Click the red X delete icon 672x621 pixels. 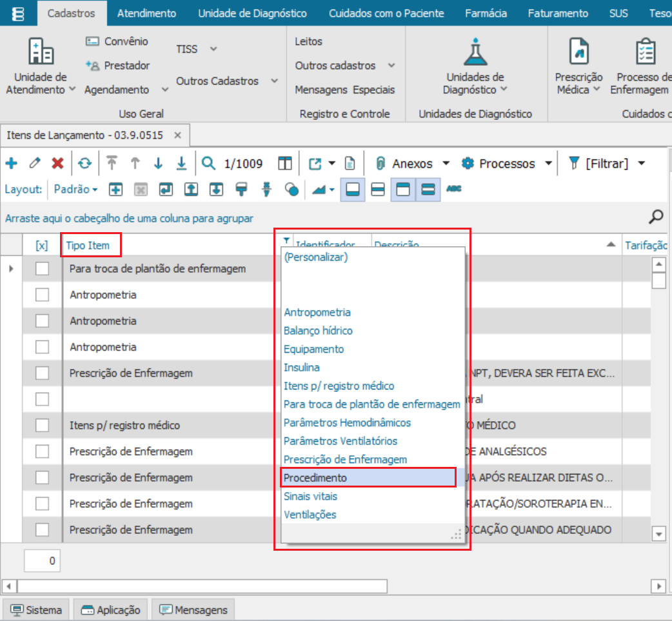pos(57,164)
